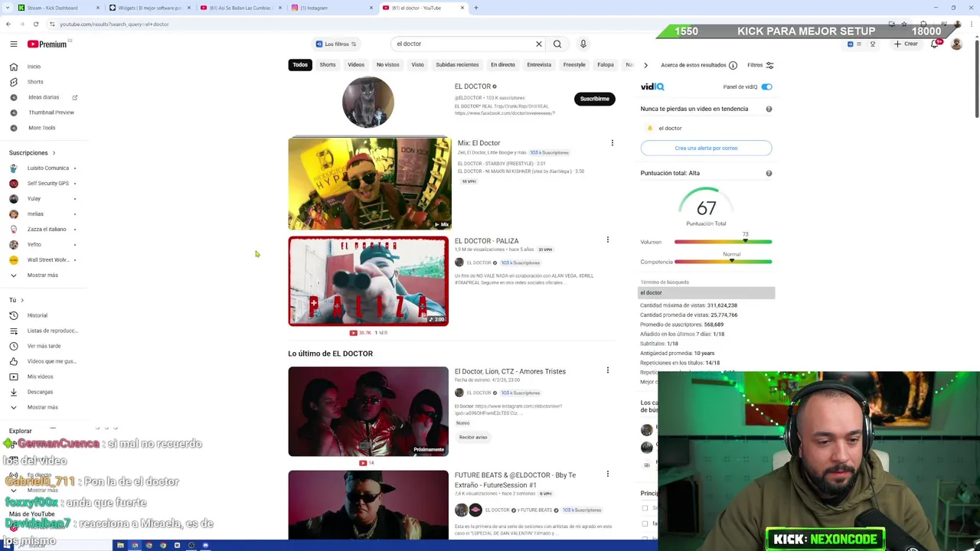Viewport: 980px width, 551px height.
Task: Open EL DOCTOR Facebook link
Action: (505, 113)
